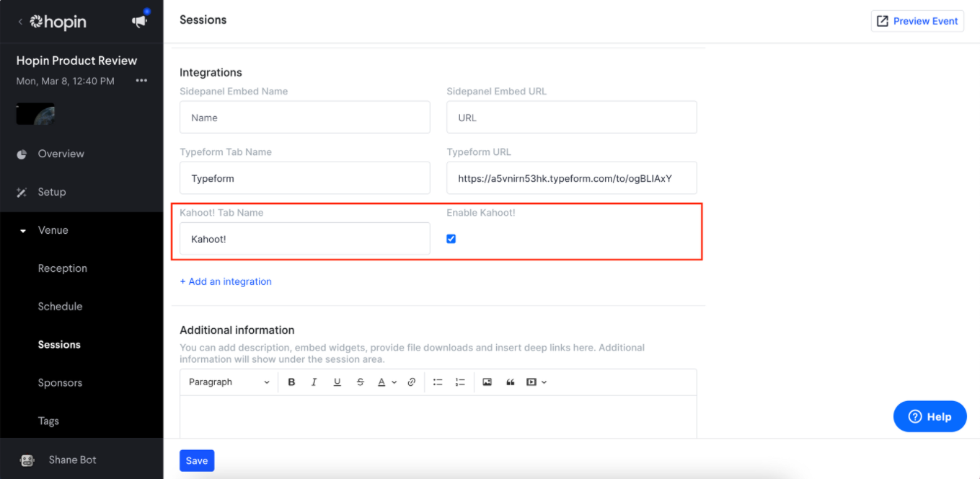Screen dimensions: 980x479
Task: Toggle bold formatting in editor toolbar
Action: [291, 382]
